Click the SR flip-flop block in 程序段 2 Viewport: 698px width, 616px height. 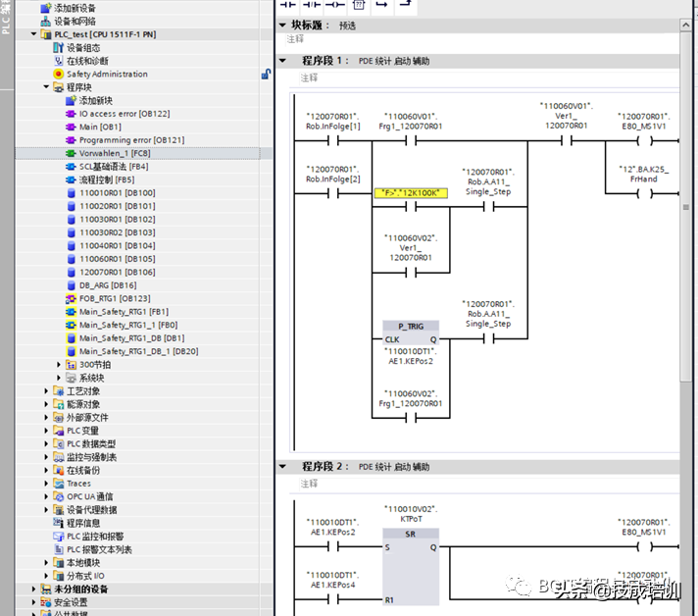pos(410,533)
